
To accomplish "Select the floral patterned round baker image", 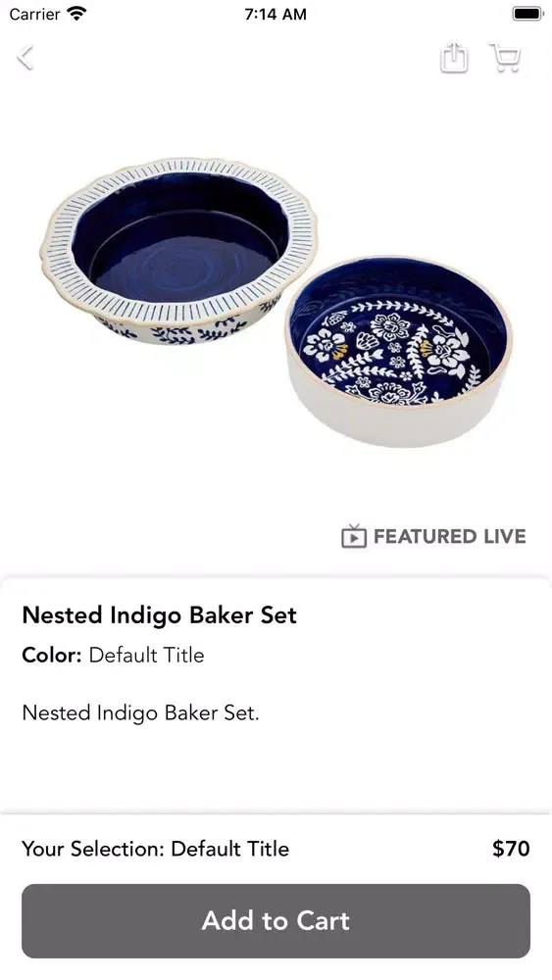I will [399, 351].
